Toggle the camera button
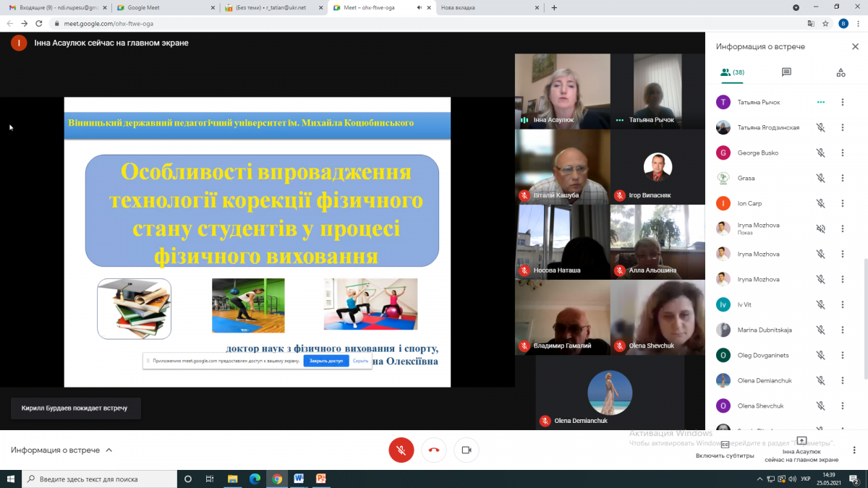 (x=467, y=450)
